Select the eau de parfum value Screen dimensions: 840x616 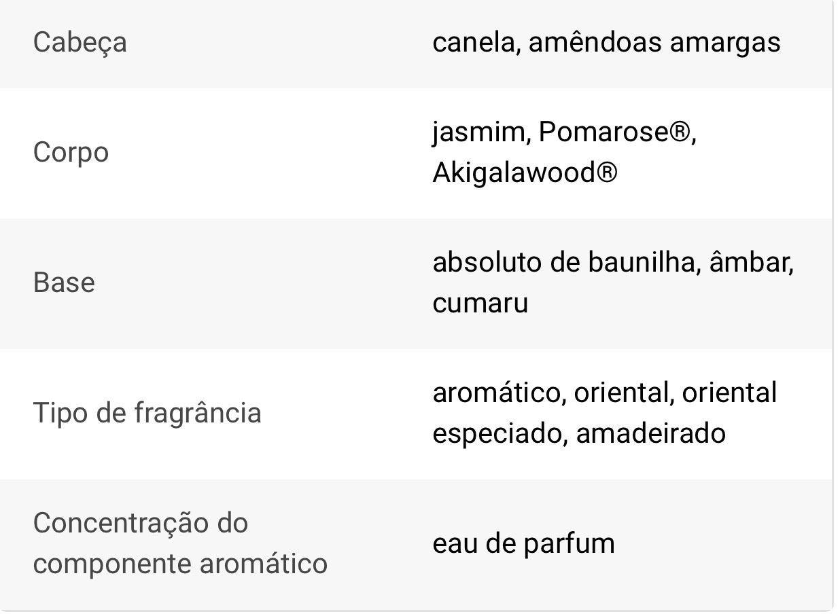[523, 543]
